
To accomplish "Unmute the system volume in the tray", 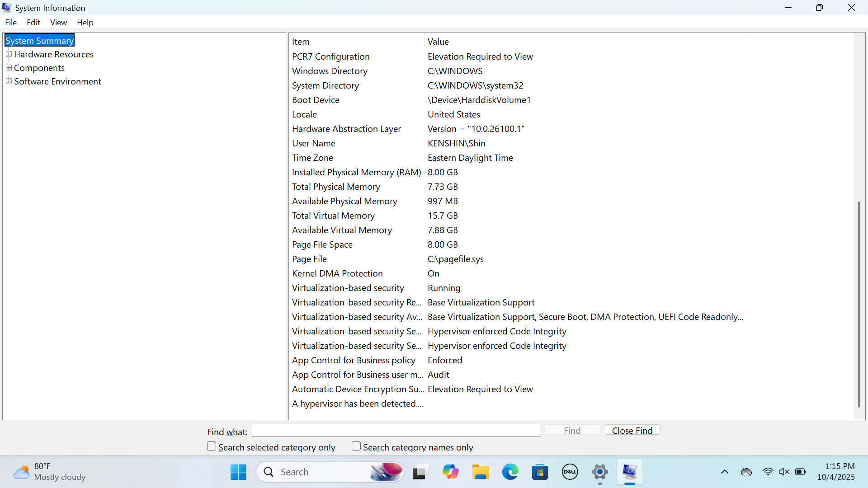I will [784, 471].
